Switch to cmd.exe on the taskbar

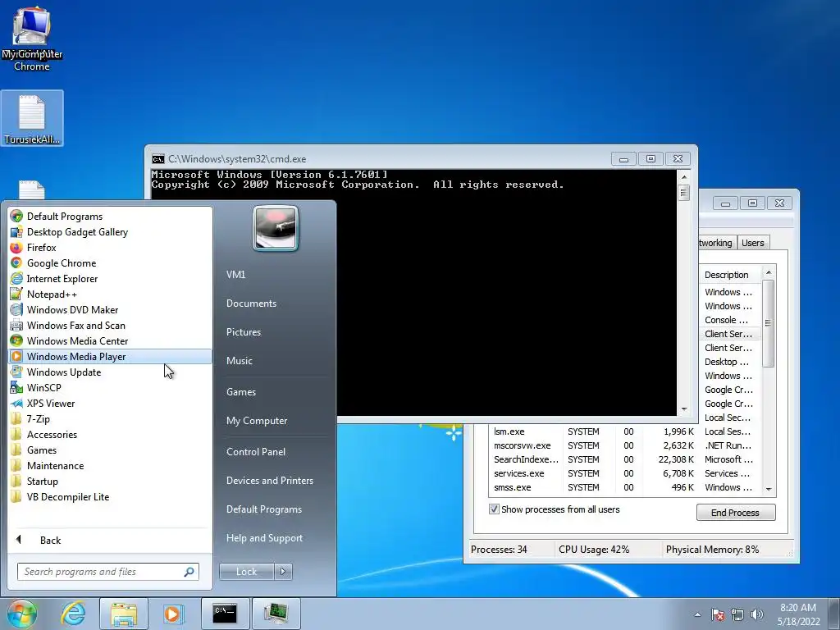[x=225, y=614]
